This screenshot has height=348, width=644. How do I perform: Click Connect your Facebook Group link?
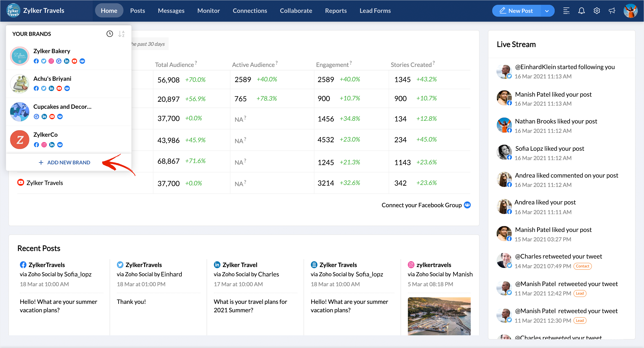point(421,205)
